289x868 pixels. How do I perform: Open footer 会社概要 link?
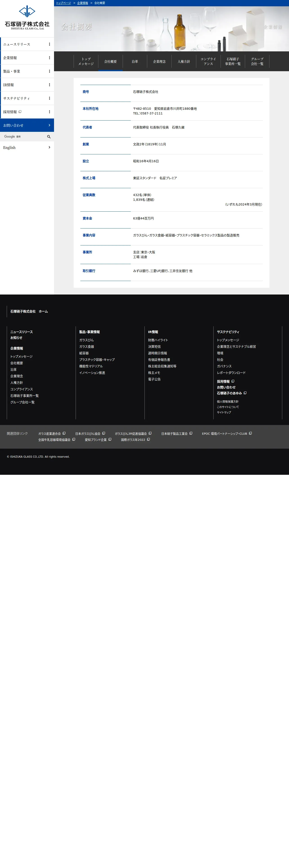tap(16, 363)
